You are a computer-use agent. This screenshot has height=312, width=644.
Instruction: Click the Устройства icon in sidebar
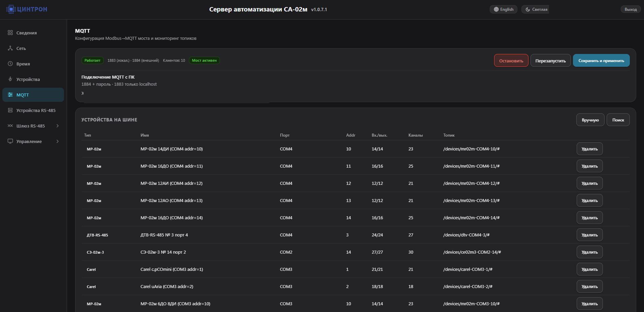click(x=10, y=79)
